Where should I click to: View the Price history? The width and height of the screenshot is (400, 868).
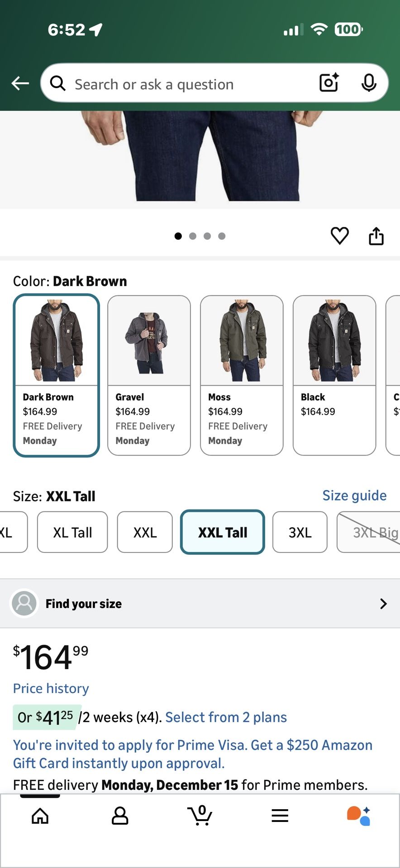point(51,688)
